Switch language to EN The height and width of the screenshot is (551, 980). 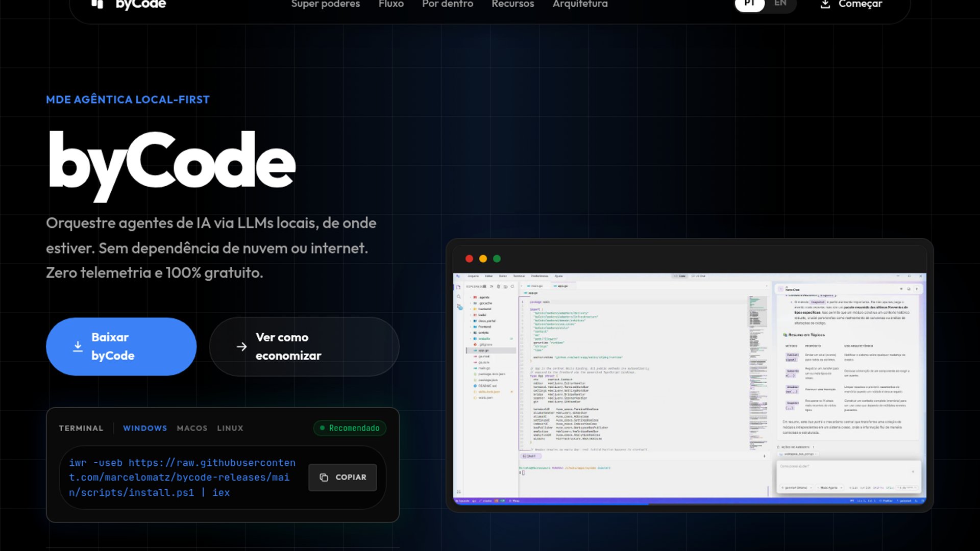[x=780, y=4]
